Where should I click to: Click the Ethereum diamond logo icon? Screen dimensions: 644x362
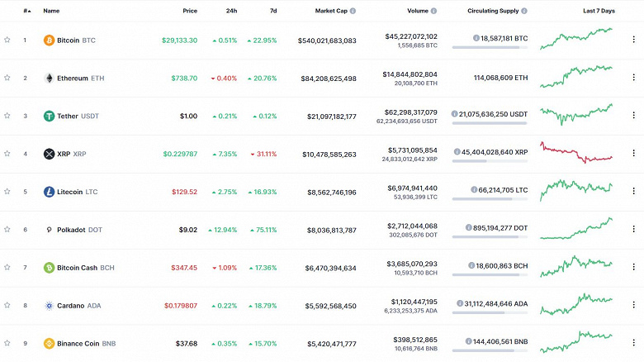tap(49, 78)
